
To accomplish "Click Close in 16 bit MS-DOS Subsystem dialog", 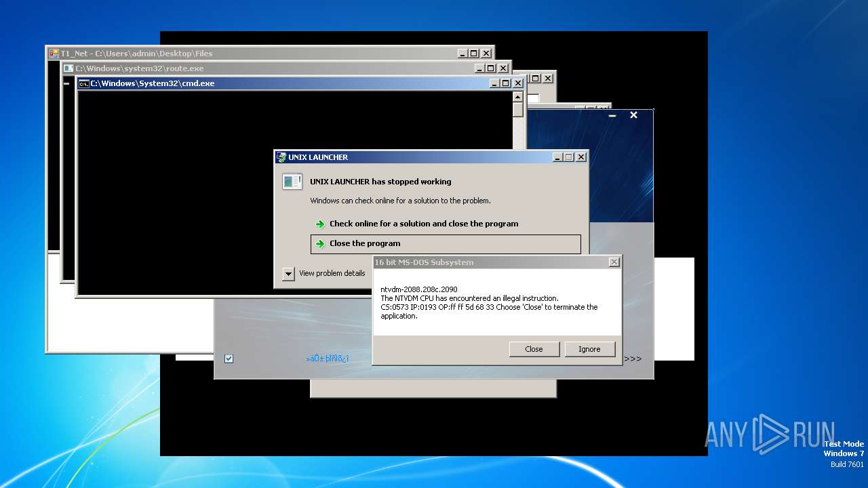I will point(534,349).
